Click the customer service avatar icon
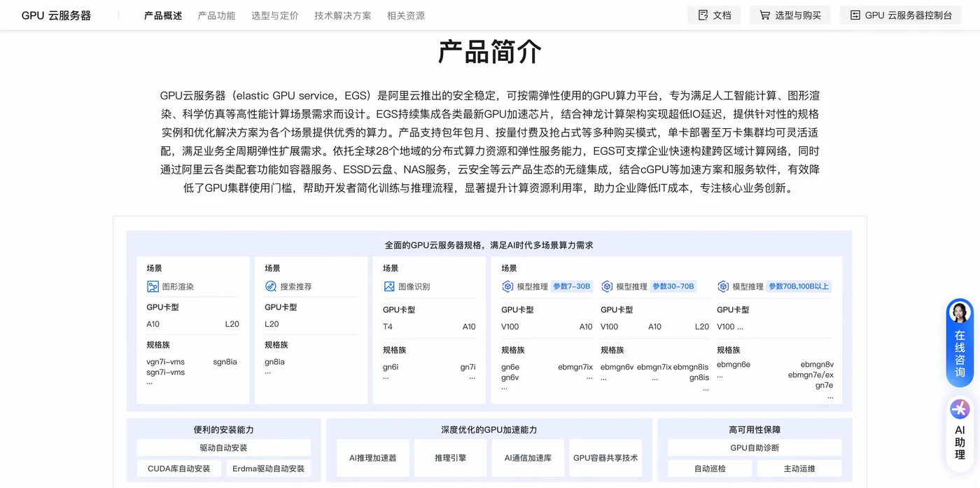Image resolution: width=980 pixels, height=488 pixels. click(960, 312)
